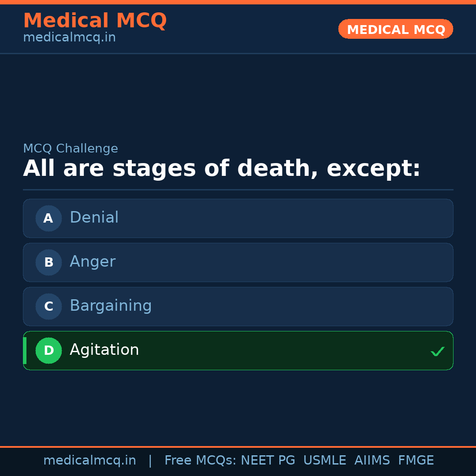
Task: Click the divider separator in the footer
Action: 150,460
